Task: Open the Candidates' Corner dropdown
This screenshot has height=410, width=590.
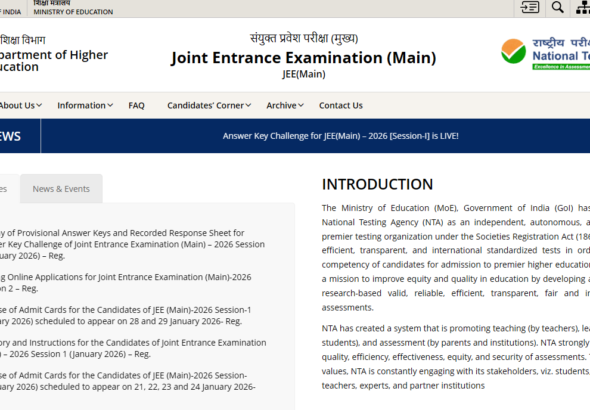Action: pos(209,105)
